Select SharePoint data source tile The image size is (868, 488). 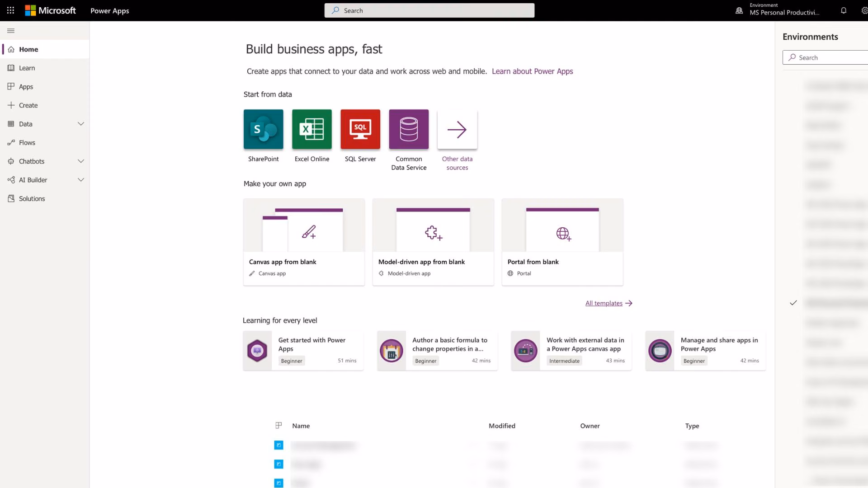click(x=264, y=129)
